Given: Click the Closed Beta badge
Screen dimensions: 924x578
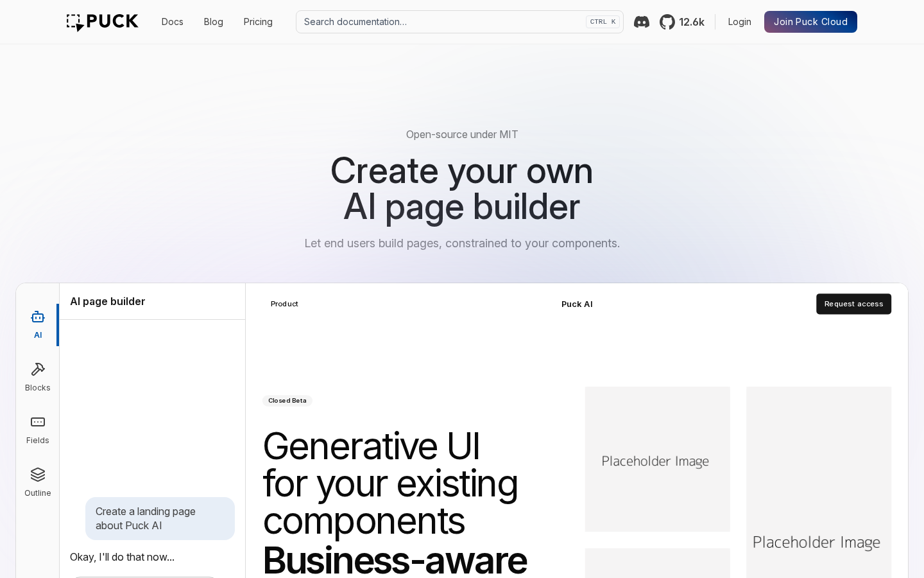Looking at the screenshot, I should [287, 401].
